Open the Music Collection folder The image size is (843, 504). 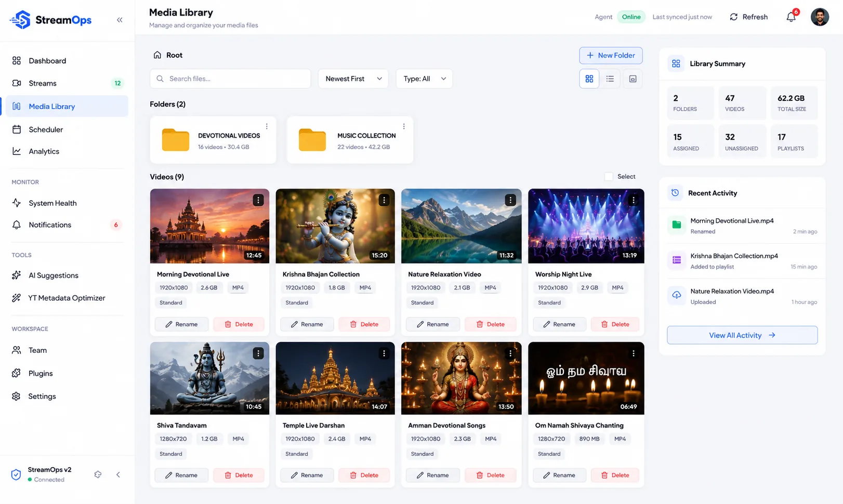click(x=350, y=140)
